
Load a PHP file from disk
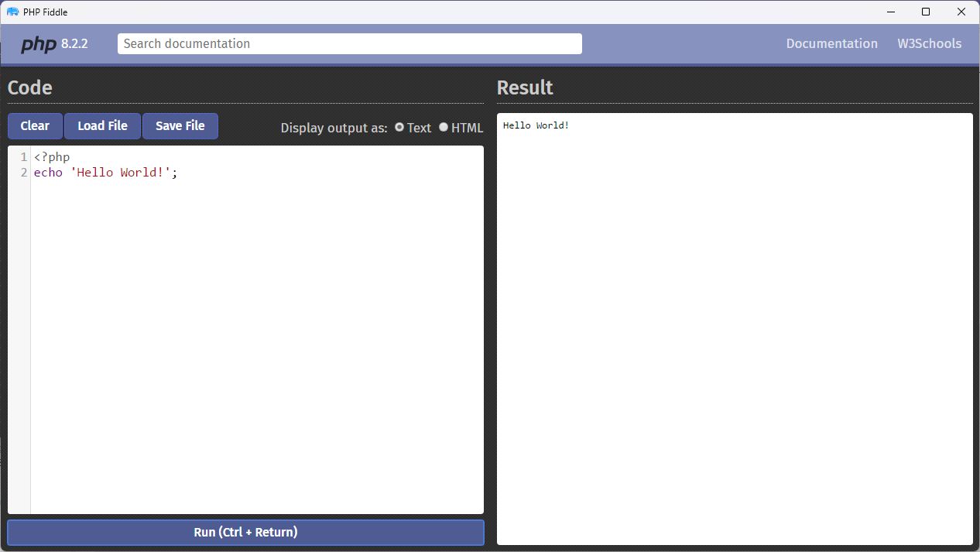pyautogui.click(x=102, y=125)
